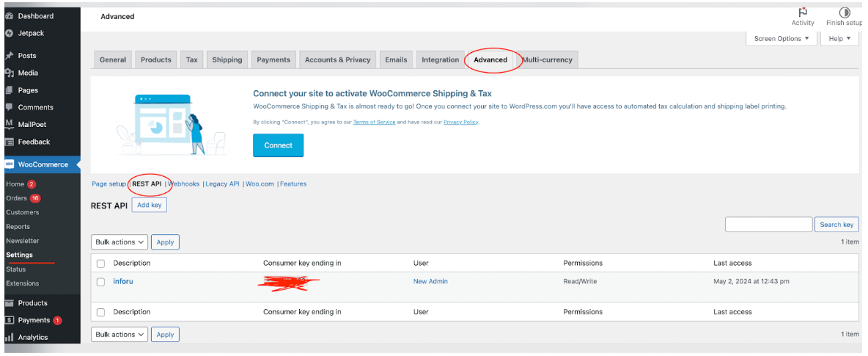868x356 pixels.
Task: Select the Advanced tab
Action: tap(490, 60)
